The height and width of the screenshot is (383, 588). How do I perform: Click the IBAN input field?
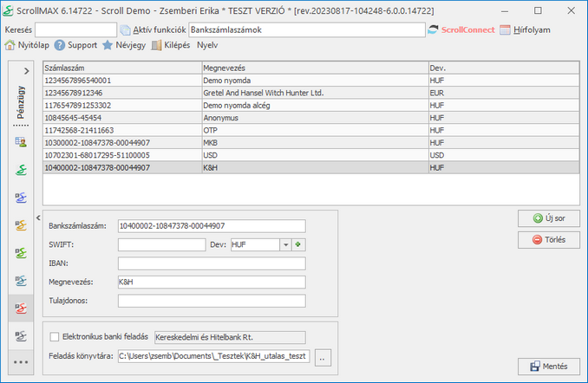212,263
